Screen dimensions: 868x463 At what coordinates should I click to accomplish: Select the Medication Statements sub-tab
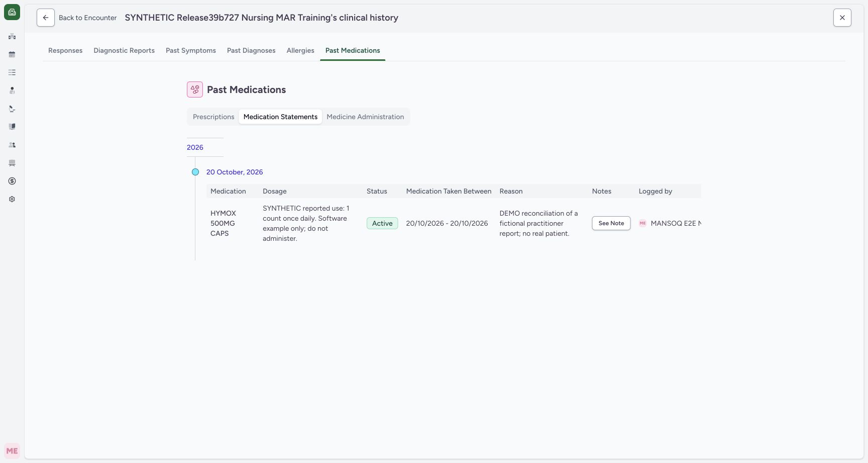(x=280, y=117)
